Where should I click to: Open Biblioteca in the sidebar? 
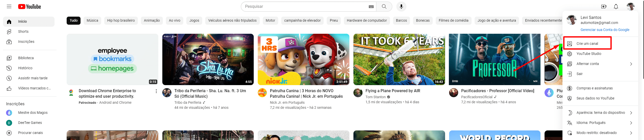[29, 58]
